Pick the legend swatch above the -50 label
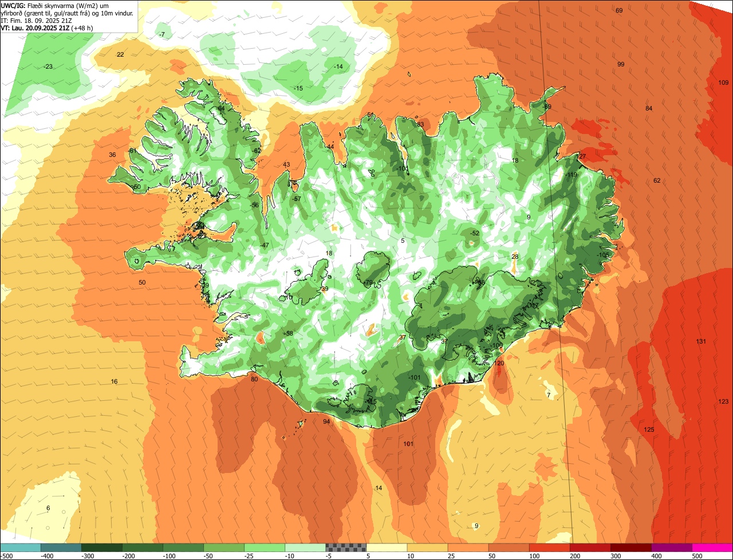Image resolution: width=733 pixels, height=560 pixels. pyautogui.click(x=224, y=547)
